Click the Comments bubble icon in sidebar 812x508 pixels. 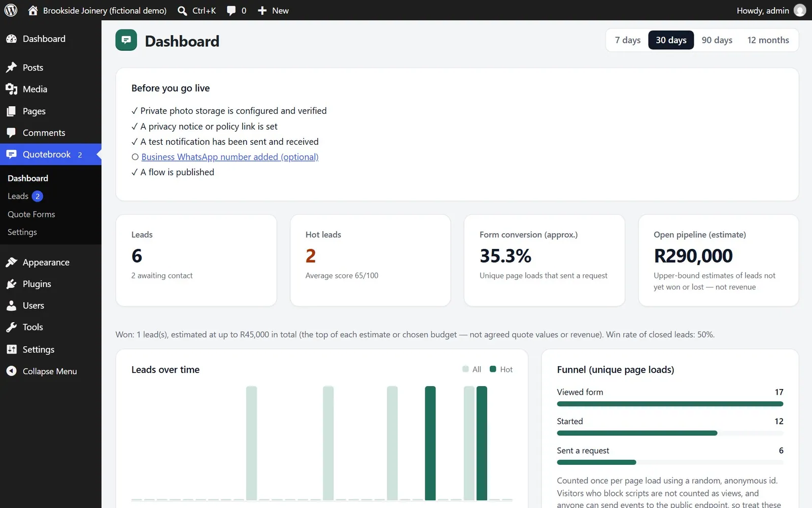tap(12, 133)
